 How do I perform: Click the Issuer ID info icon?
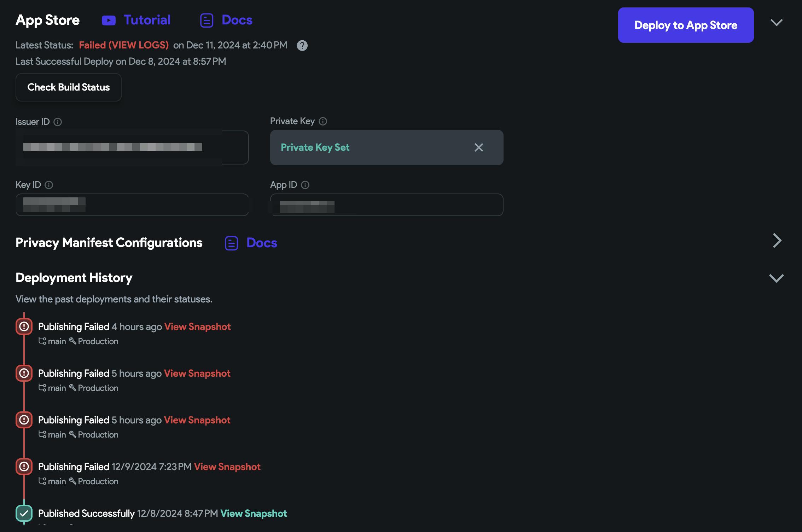58,122
